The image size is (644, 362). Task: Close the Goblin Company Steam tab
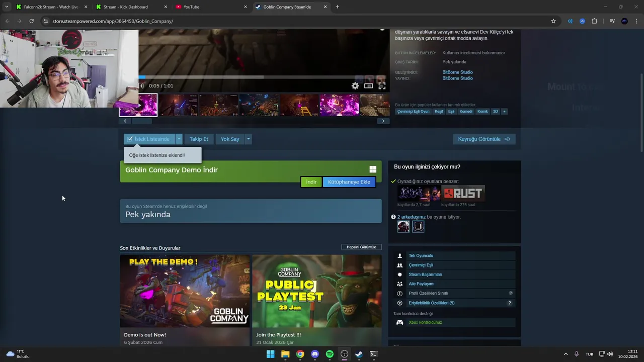(x=325, y=7)
